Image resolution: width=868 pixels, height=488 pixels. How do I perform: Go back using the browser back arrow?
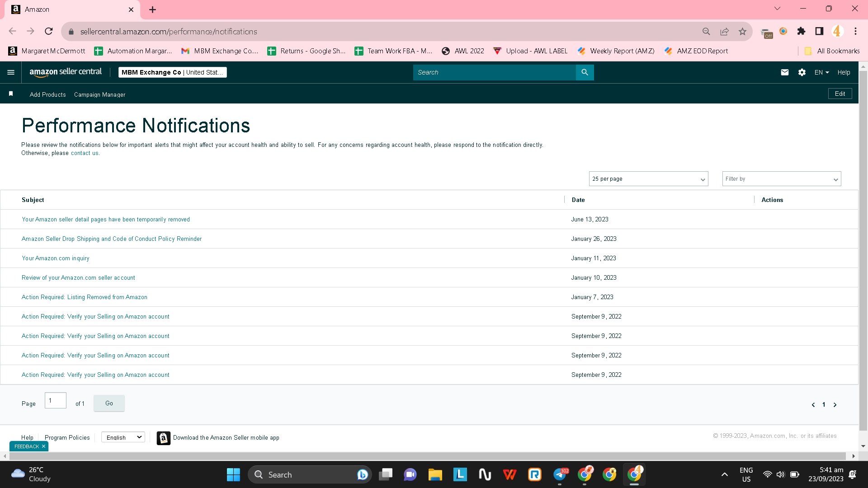point(13,31)
